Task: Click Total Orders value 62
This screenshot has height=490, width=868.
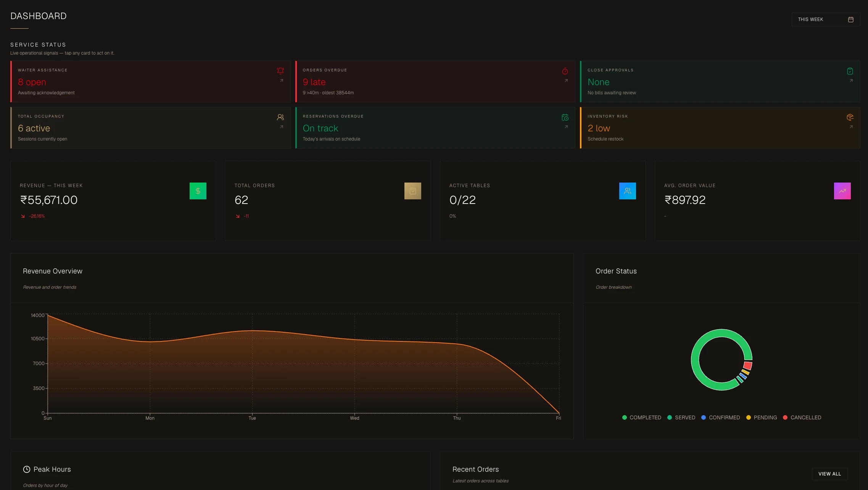Action: [241, 200]
